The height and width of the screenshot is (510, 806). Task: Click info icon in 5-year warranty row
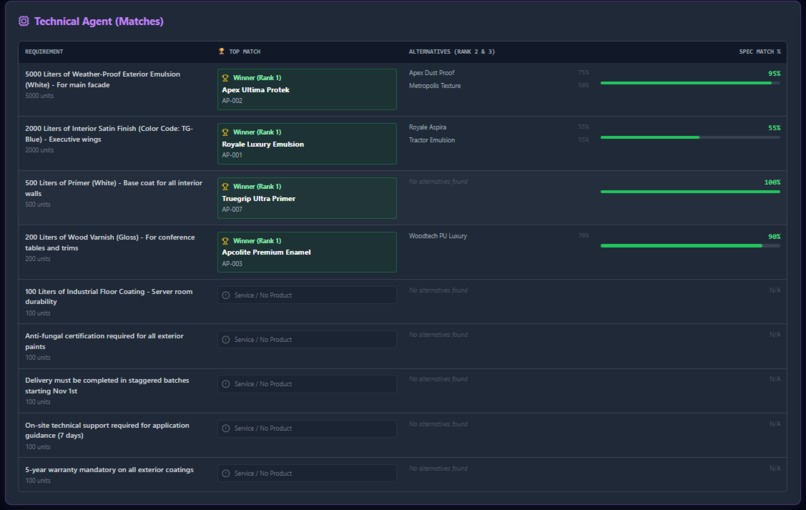click(x=226, y=473)
